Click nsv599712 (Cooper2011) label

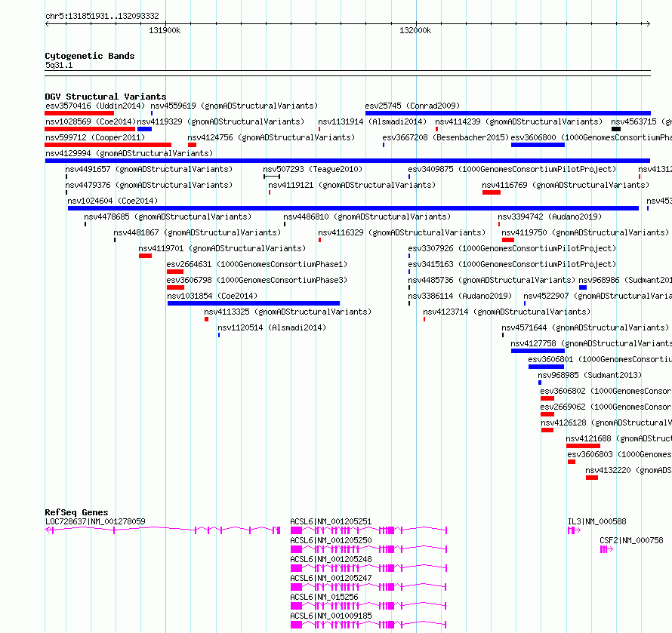(95, 137)
